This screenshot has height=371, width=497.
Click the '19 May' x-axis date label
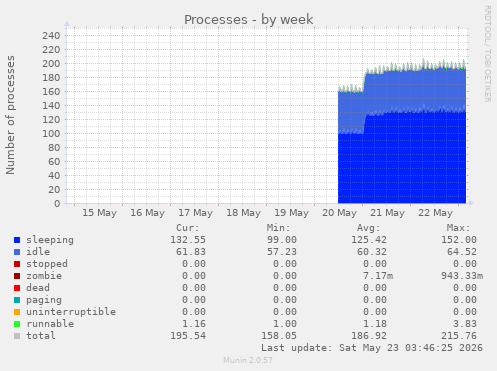[291, 213]
